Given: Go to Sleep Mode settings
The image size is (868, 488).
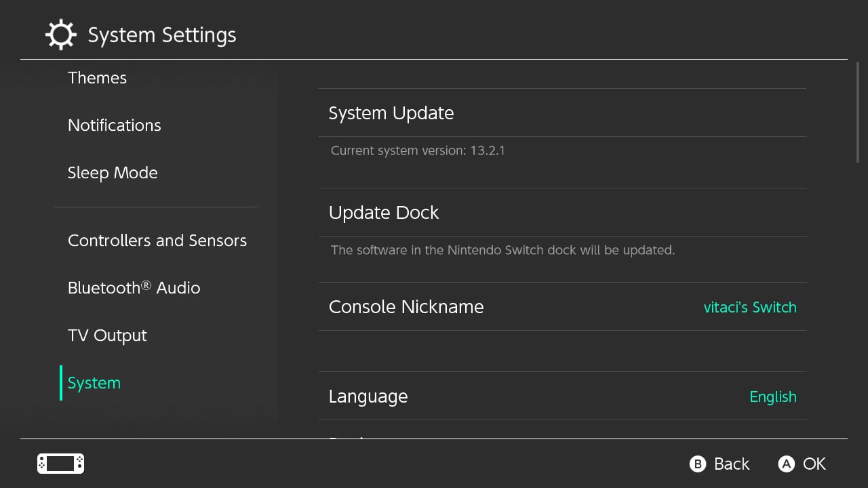Looking at the screenshot, I should point(113,173).
